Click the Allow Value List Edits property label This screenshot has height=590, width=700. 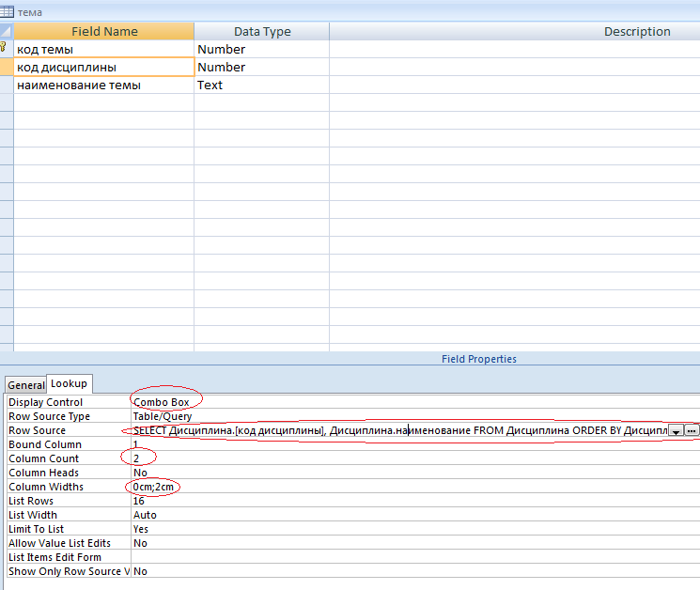click(59, 543)
